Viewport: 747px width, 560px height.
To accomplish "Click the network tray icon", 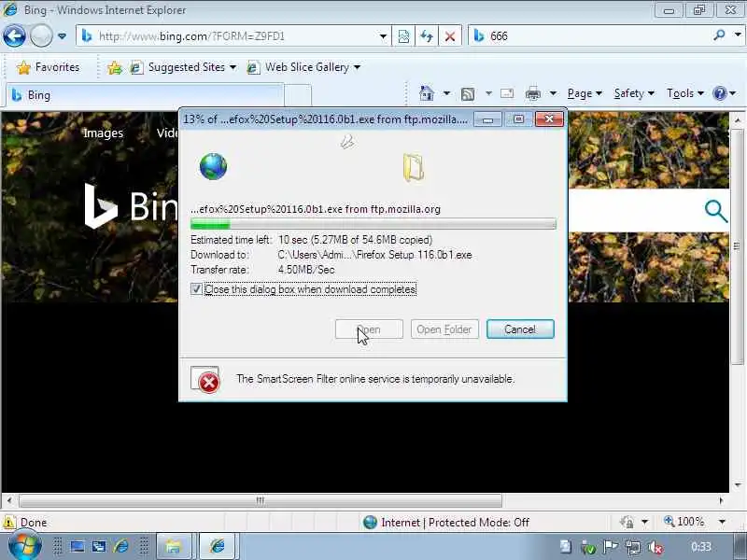I will click(x=633, y=547).
